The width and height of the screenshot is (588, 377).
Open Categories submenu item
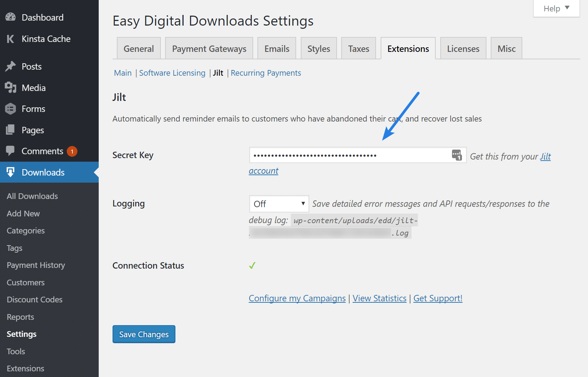[x=26, y=231]
